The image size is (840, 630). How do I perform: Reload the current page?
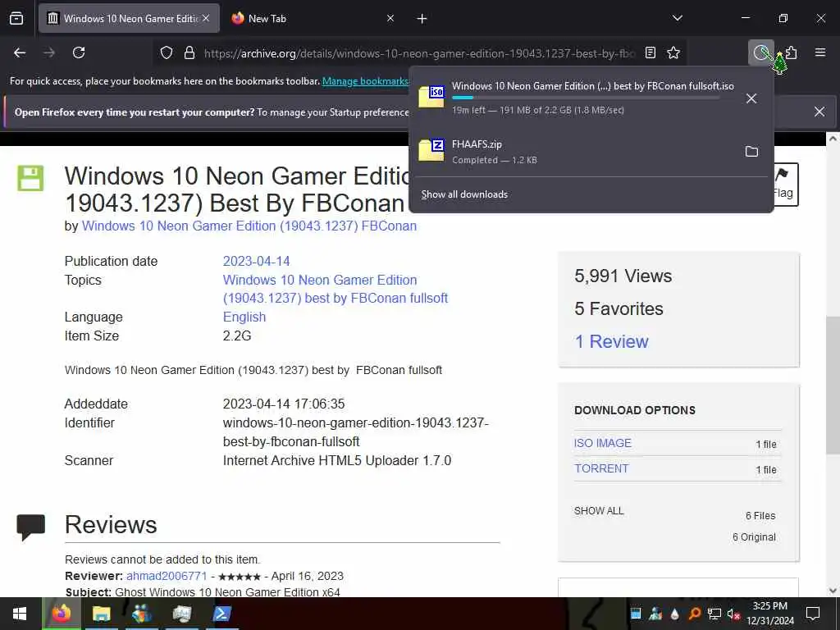point(79,52)
